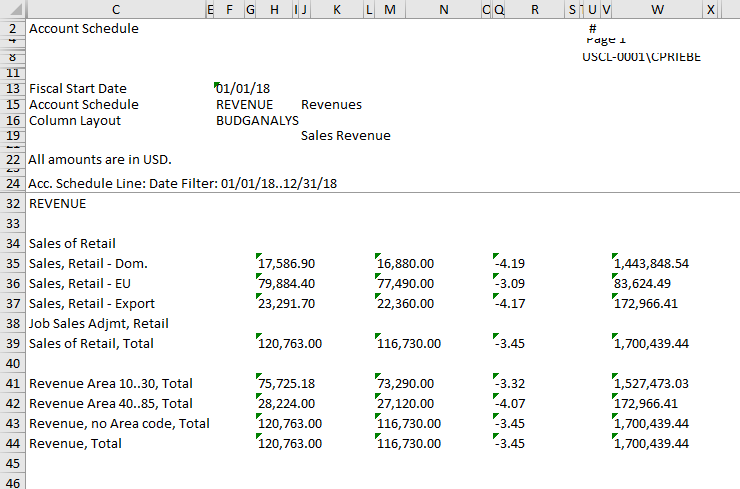
Task: Click the 'Sales Revenue' cell
Action: (345, 136)
